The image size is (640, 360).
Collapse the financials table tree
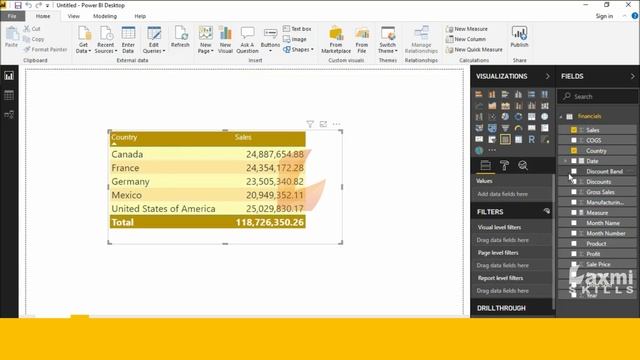(561, 117)
